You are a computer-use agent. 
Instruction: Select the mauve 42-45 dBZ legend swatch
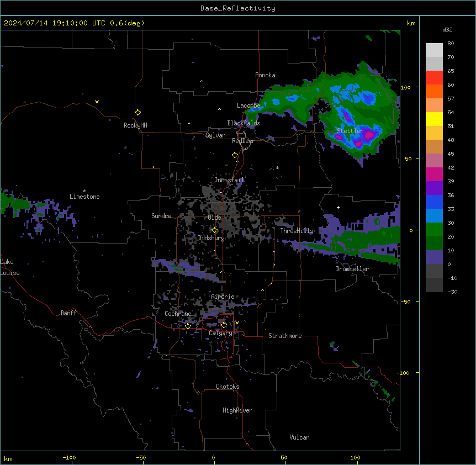click(434, 161)
